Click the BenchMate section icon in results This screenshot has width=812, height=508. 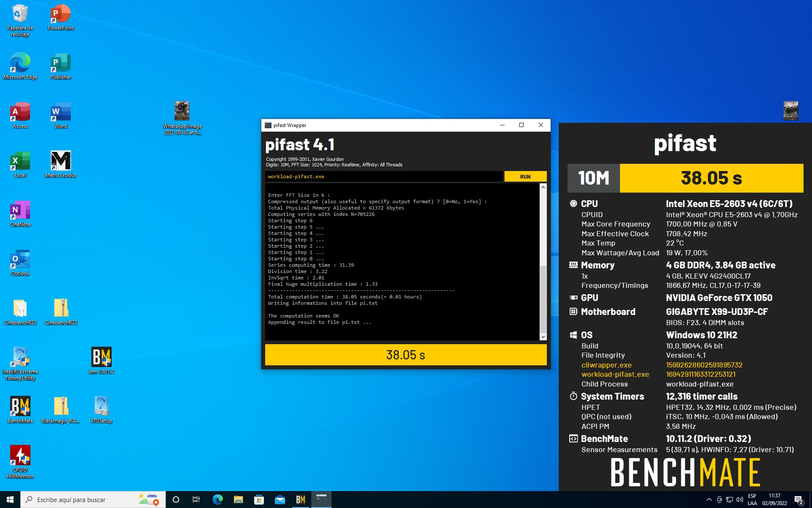(x=573, y=439)
